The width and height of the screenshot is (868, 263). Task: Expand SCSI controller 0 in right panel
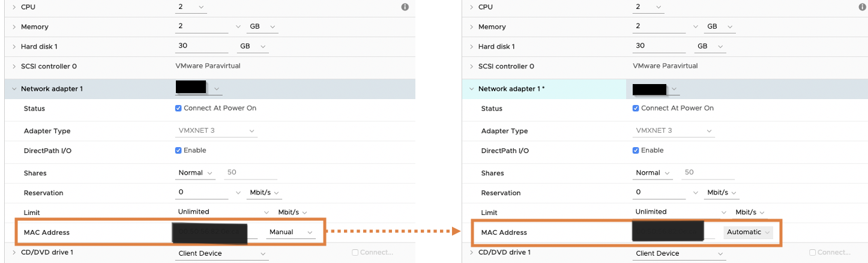click(471, 67)
